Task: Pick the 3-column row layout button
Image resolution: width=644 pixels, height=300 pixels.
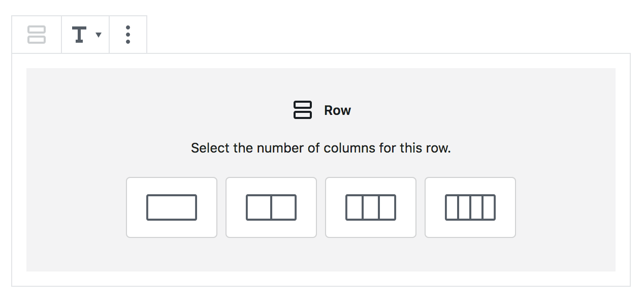Action: coord(371,207)
